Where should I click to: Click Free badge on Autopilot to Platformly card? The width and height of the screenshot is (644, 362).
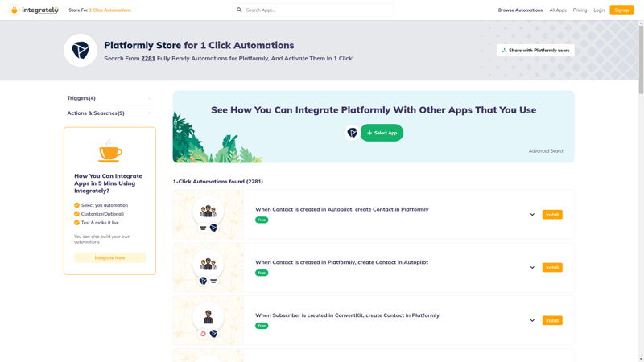[x=262, y=220]
